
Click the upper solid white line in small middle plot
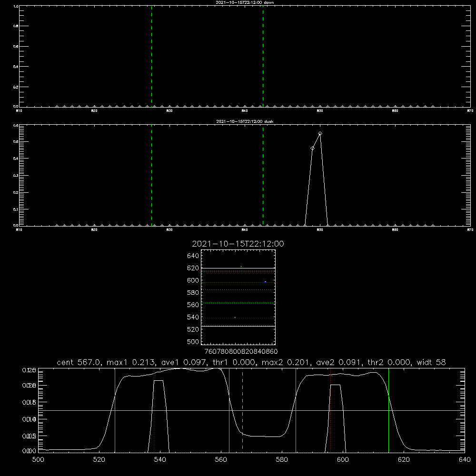238,268
